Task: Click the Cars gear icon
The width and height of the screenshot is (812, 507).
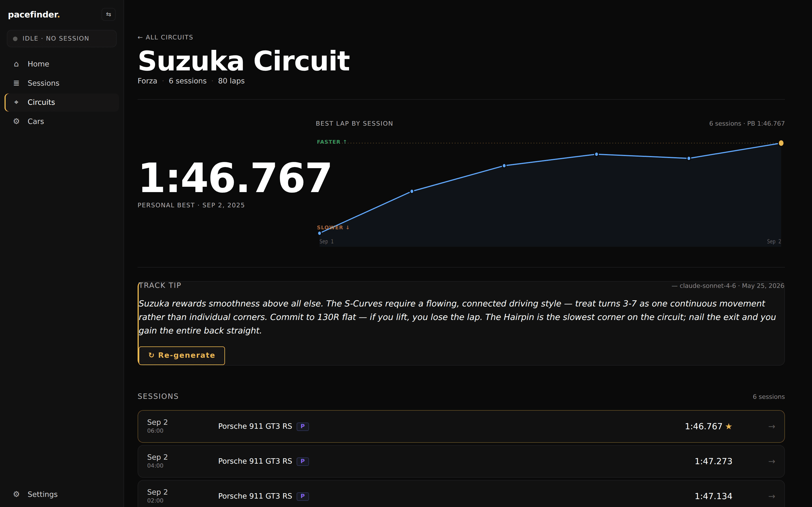Action: [16, 121]
